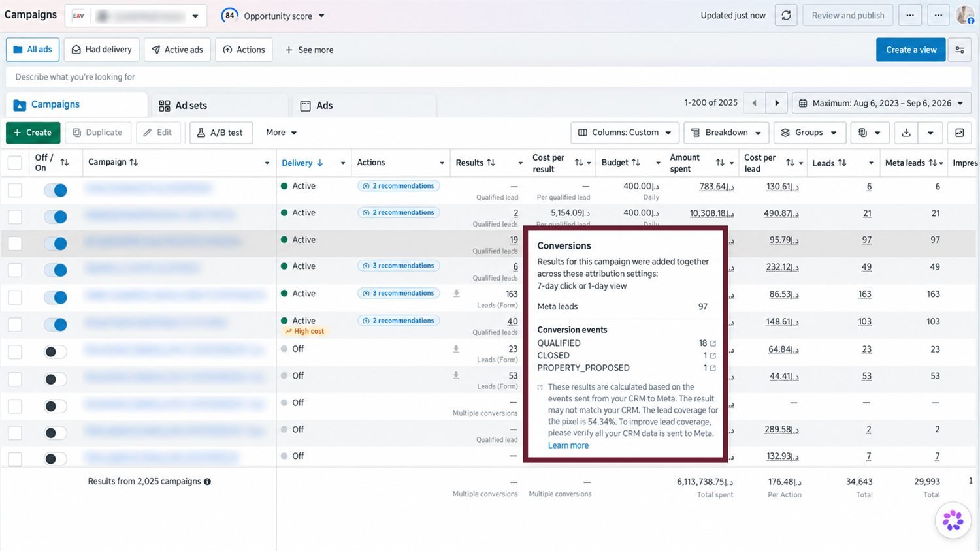Sort by the Off/On column arrows
Screen dimensions: 980x551
[64, 163]
